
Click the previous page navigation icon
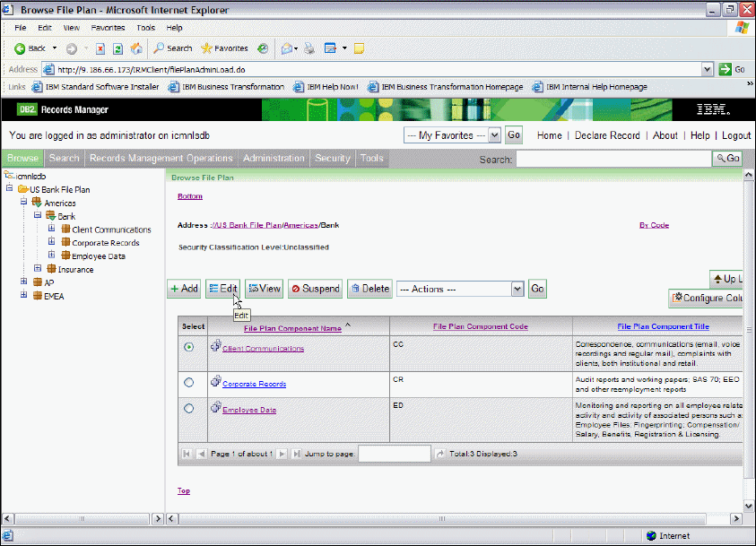coord(202,454)
